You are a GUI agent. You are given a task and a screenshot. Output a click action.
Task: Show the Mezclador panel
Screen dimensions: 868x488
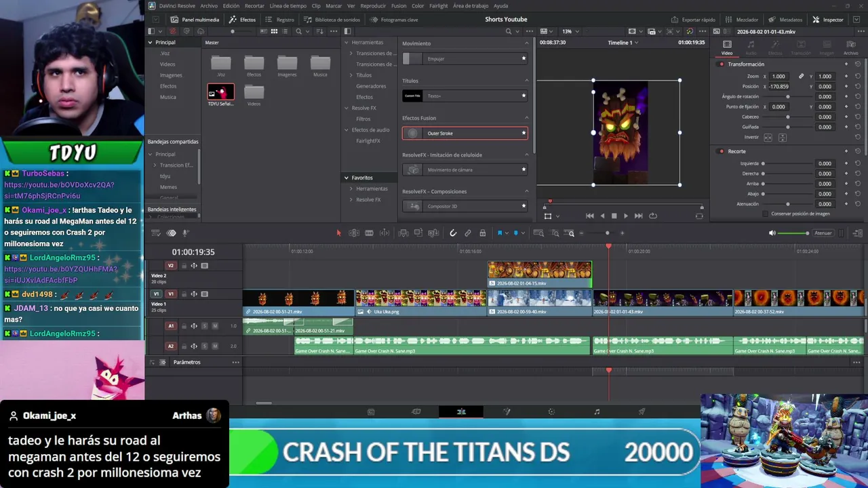tap(742, 20)
